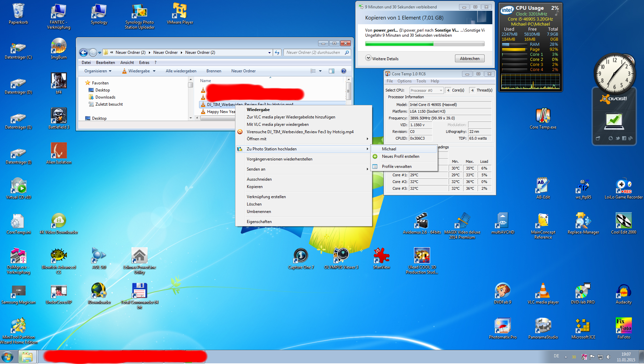
Task: Click the Explorer back navigation arrow
Action: point(83,53)
